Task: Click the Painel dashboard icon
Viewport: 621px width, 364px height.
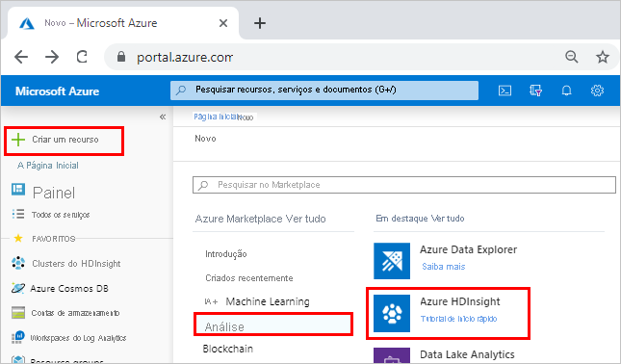Action: 18,190
